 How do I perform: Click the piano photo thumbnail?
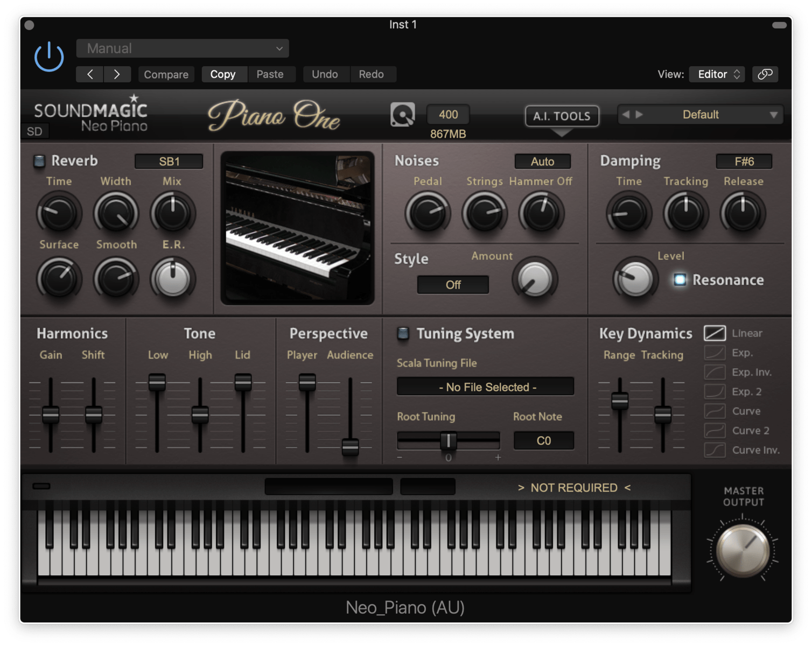[x=297, y=228]
